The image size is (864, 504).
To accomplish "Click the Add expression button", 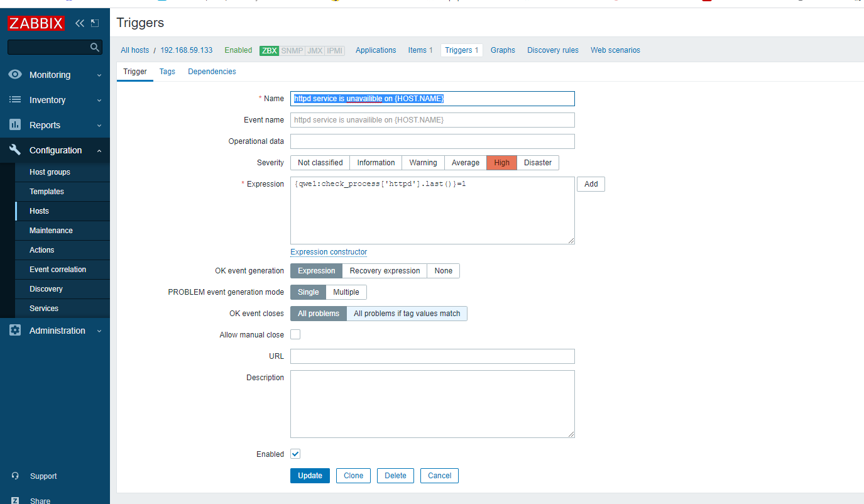I will [591, 184].
